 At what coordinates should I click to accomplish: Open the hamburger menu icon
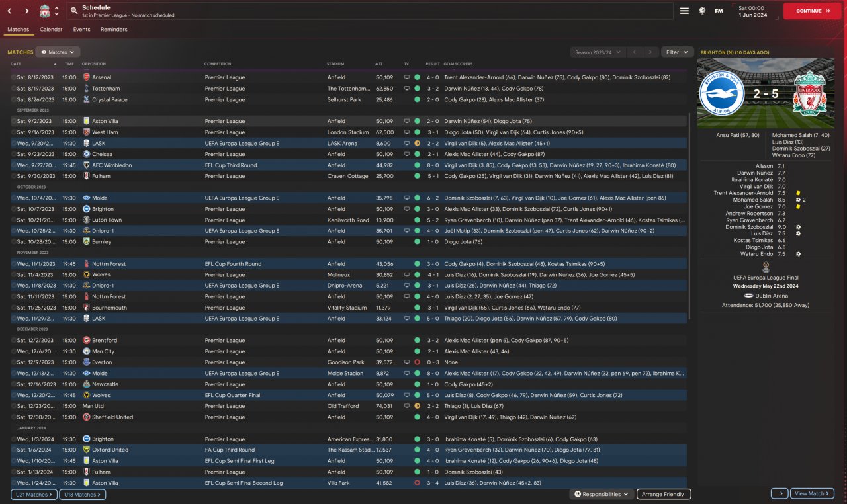pos(684,11)
